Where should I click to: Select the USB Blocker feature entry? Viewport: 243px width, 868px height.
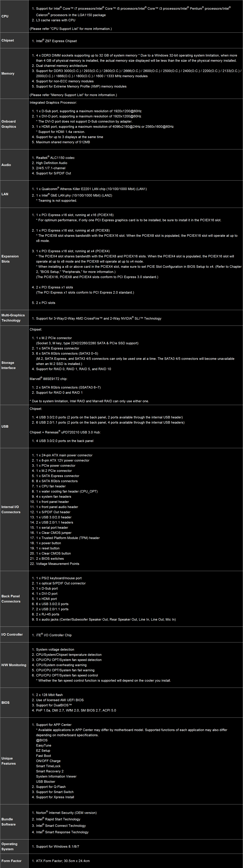click(46, 781)
